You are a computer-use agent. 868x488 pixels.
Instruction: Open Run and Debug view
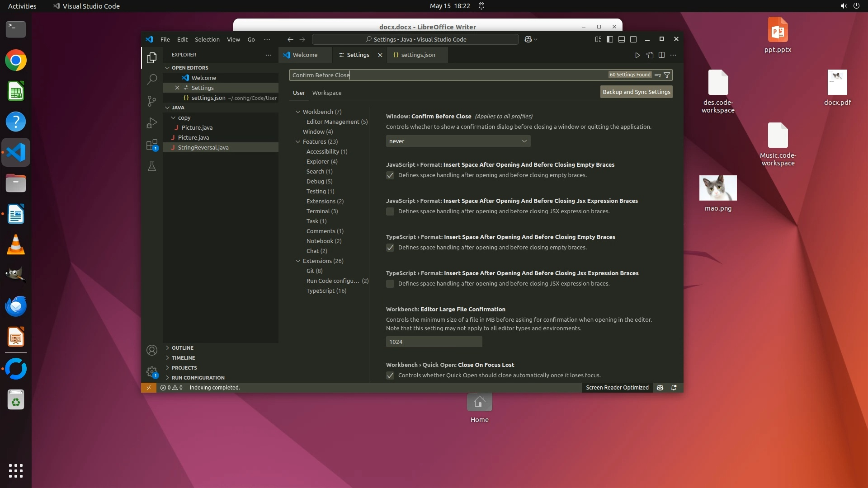[x=152, y=123]
